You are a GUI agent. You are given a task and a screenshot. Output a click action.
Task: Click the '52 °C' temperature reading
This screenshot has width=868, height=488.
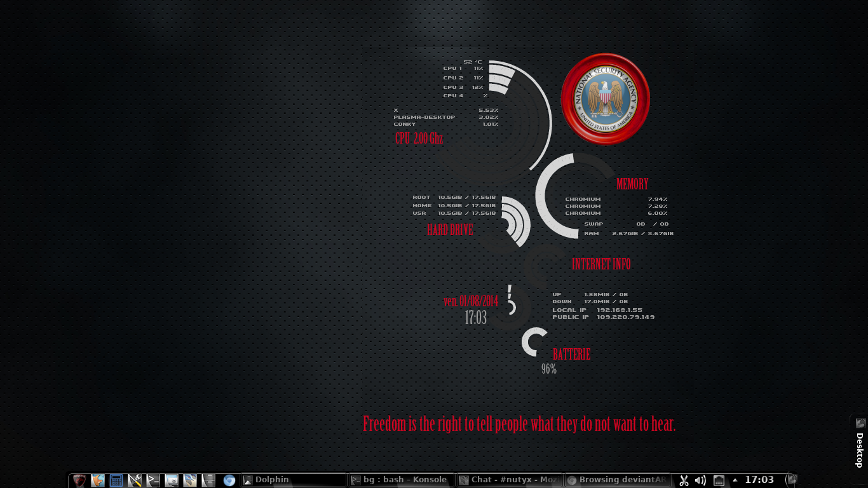473,62
